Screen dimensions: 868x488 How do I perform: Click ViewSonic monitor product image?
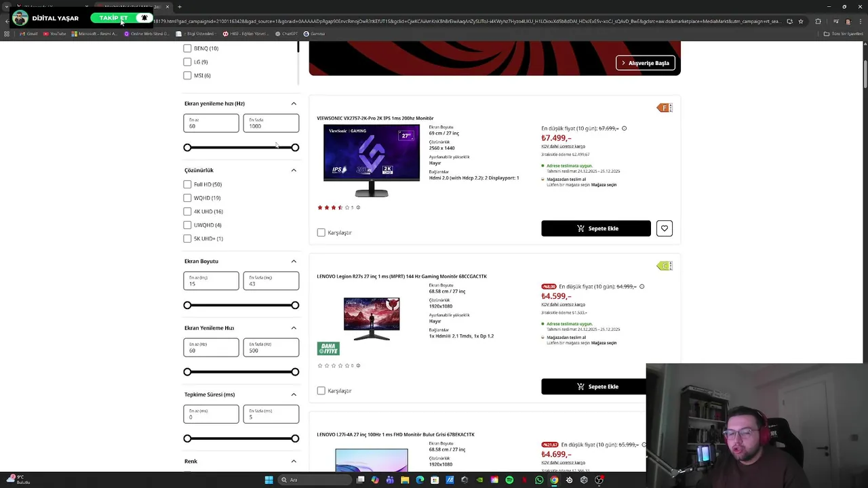[372, 161]
